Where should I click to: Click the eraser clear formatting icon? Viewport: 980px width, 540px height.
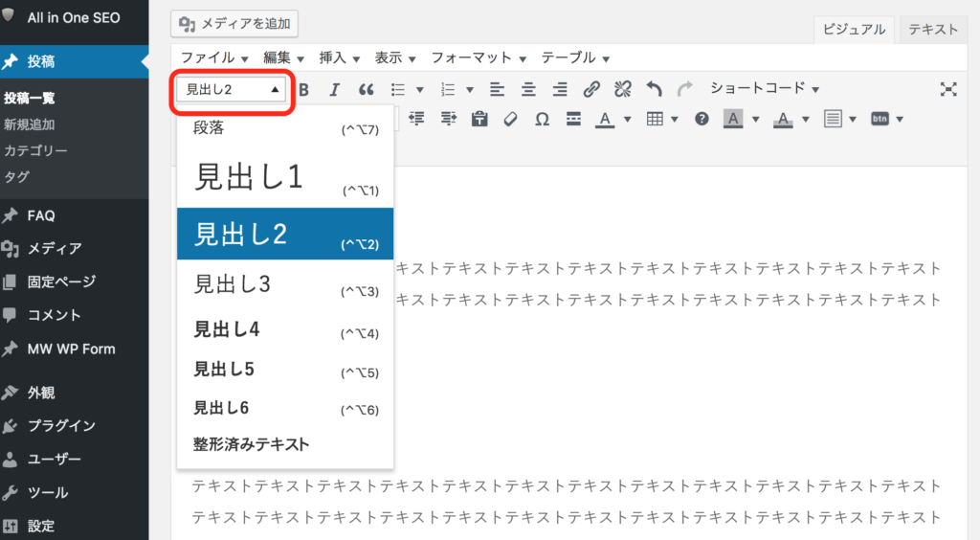tap(510, 120)
